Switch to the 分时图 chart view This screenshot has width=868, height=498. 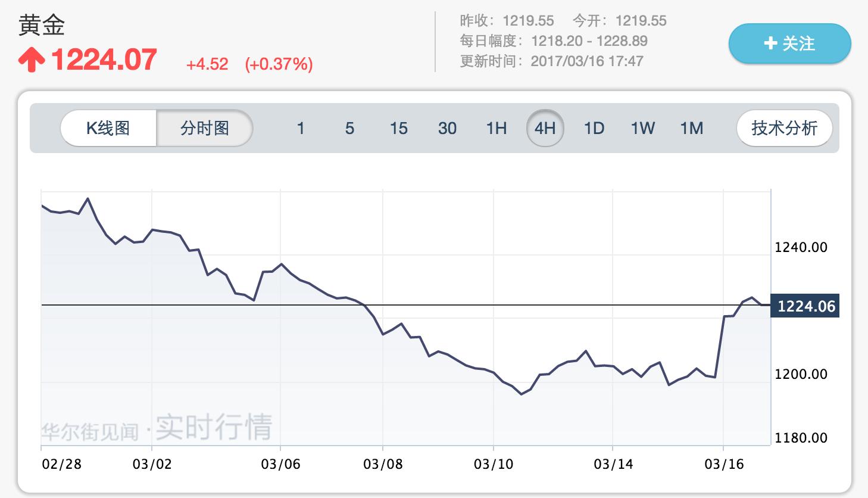(205, 128)
